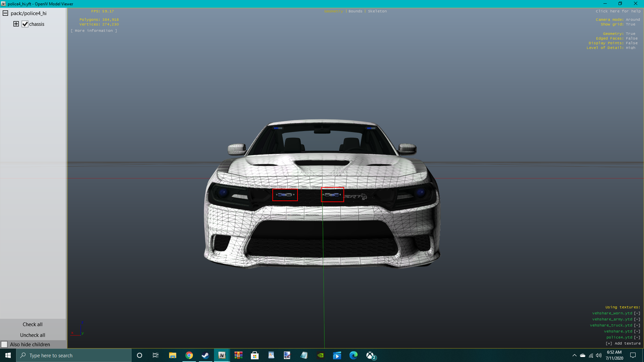Switch to the Bounds view tab
This screenshot has width=644, height=362.
(355, 11)
